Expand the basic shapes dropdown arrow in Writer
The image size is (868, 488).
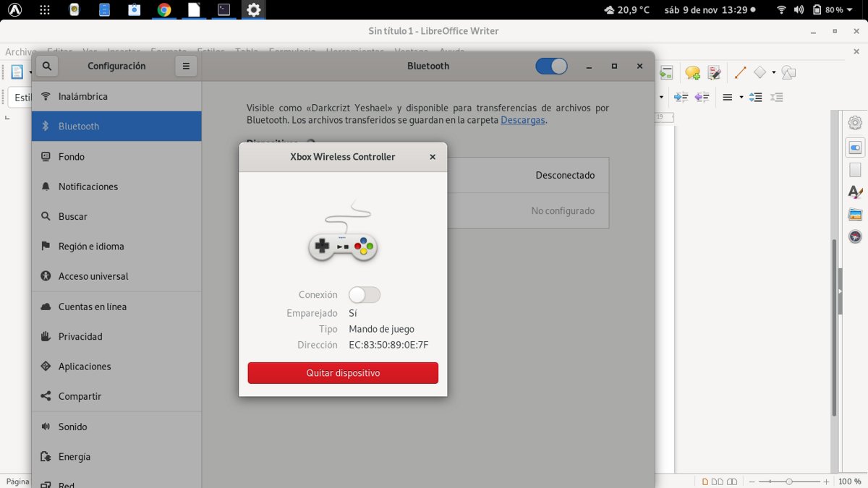(773, 72)
